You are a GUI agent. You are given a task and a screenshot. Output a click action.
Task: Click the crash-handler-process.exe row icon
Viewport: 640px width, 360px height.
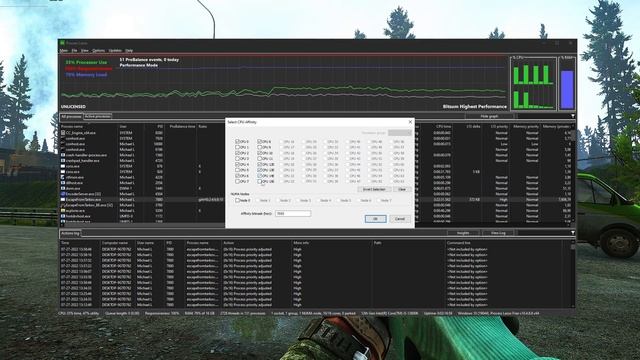coord(63,155)
